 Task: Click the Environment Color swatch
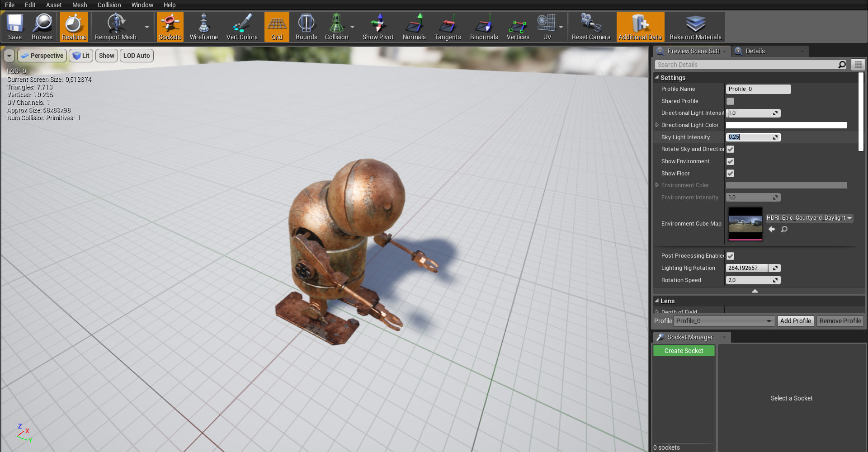point(786,185)
